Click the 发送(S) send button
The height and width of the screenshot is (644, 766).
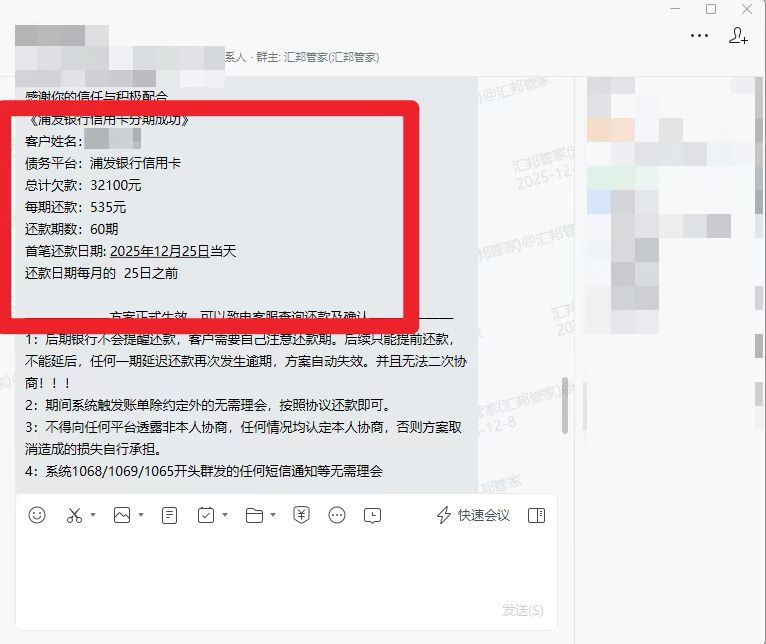click(x=523, y=610)
